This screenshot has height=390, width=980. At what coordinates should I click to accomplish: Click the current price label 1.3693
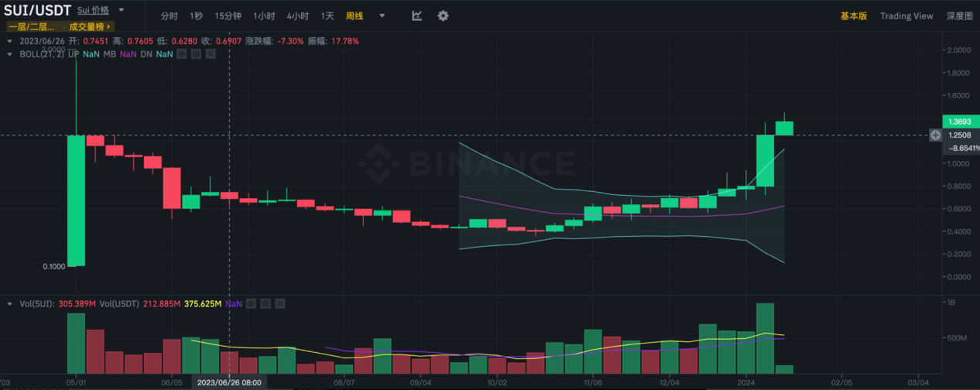pos(959,122)
